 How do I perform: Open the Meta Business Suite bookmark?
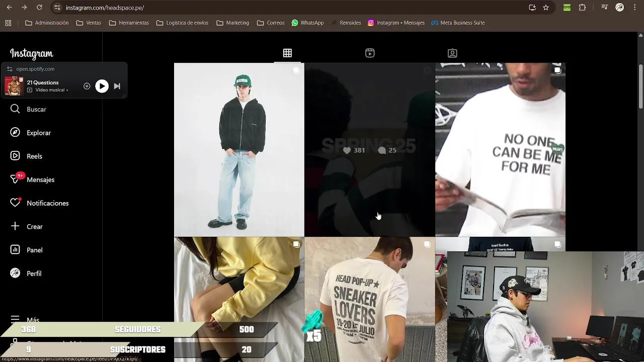(x=458, y=23)
